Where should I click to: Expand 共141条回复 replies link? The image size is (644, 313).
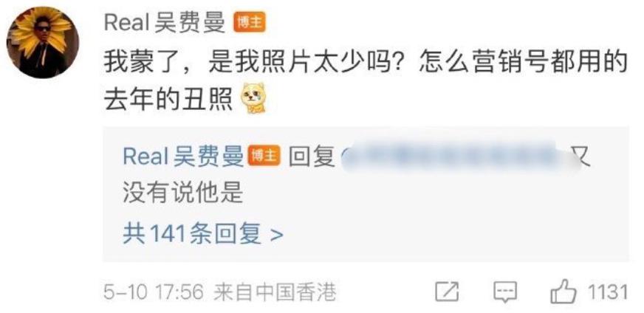[203, 235]
